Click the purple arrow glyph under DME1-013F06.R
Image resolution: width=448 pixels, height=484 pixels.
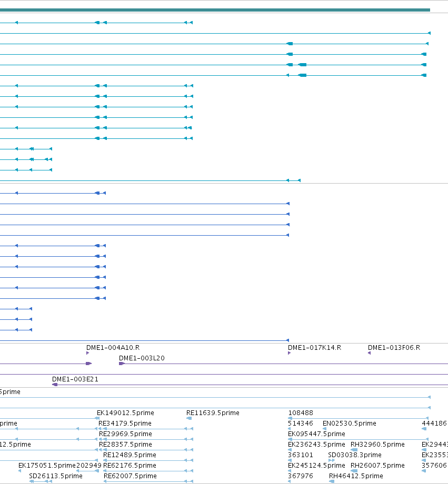pyautogui.click(x=369, y=353)
